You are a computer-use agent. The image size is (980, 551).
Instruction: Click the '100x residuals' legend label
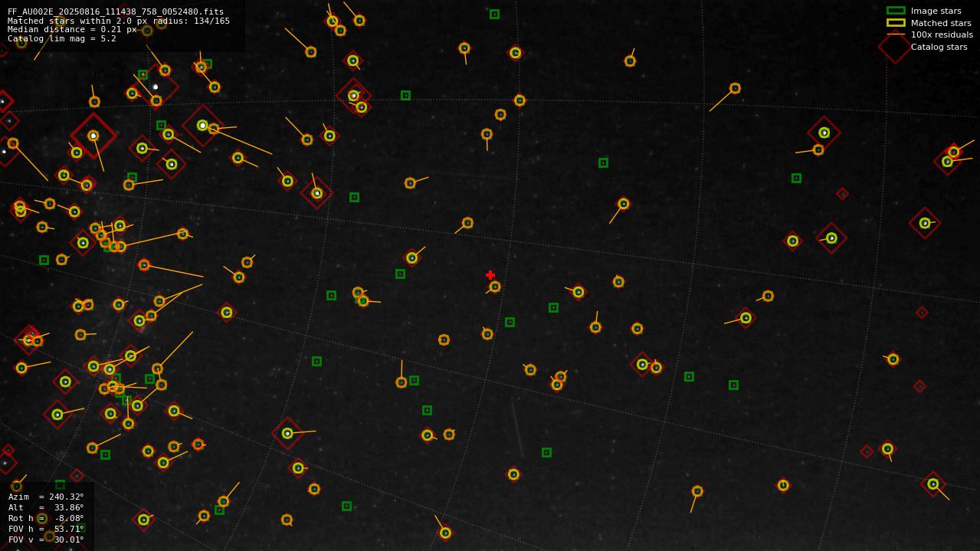coord(942,34)
